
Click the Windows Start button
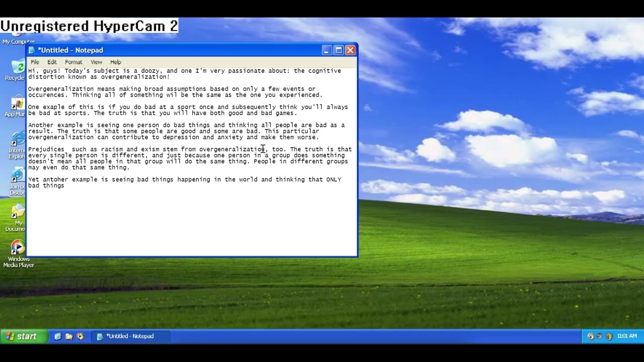tap(24, 336)
